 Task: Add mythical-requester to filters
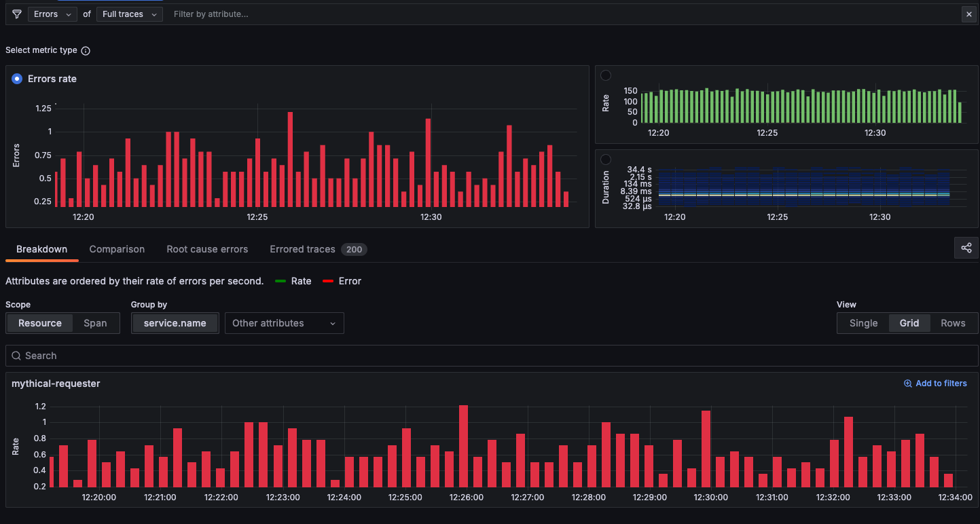(x=935, y=383)
